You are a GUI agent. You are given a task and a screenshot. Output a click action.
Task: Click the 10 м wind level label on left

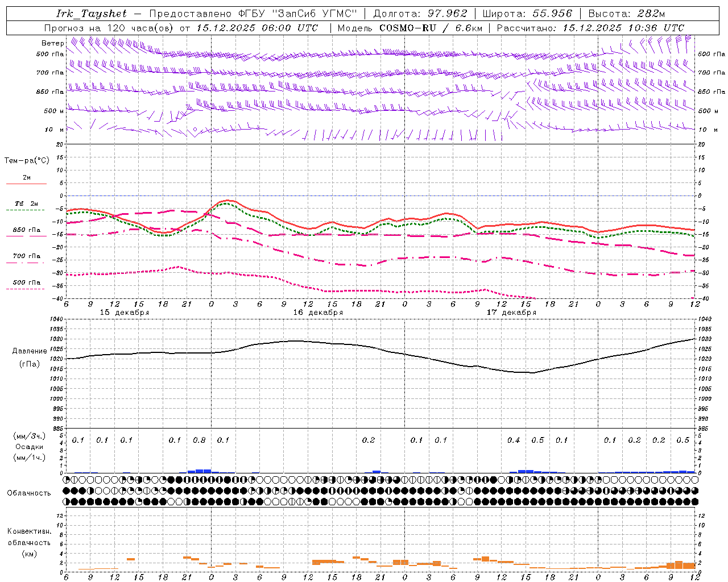(55, 130)
